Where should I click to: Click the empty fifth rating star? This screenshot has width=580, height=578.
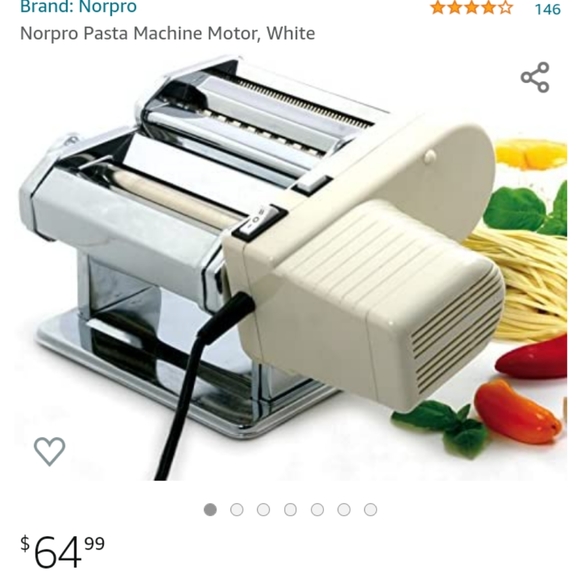click(505, 7)
